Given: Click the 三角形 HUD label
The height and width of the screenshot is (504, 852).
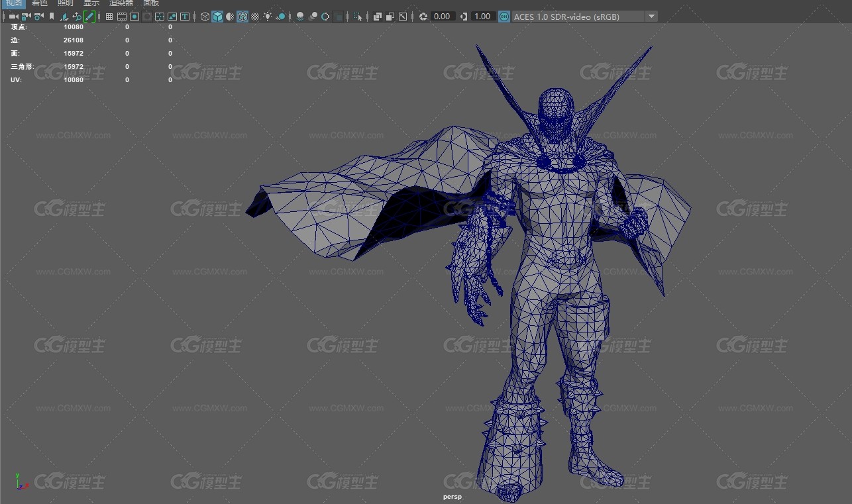Looking at the screenshot, I should [x=23, y=67].
